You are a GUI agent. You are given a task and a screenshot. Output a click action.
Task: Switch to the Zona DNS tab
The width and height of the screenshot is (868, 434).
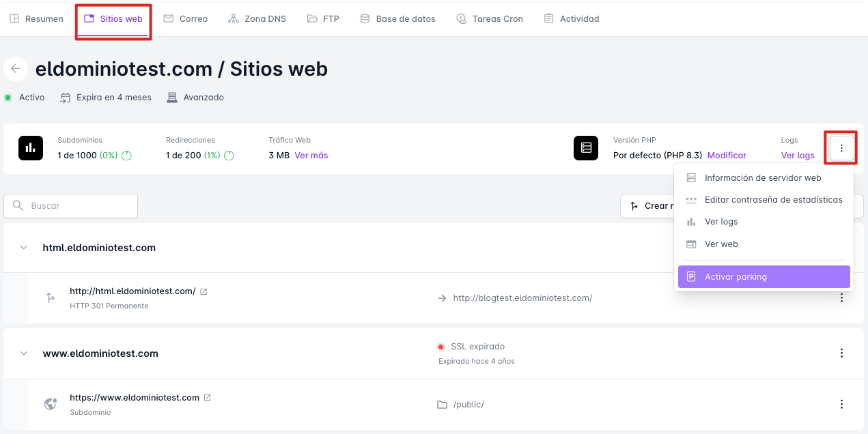pos(257,19)
